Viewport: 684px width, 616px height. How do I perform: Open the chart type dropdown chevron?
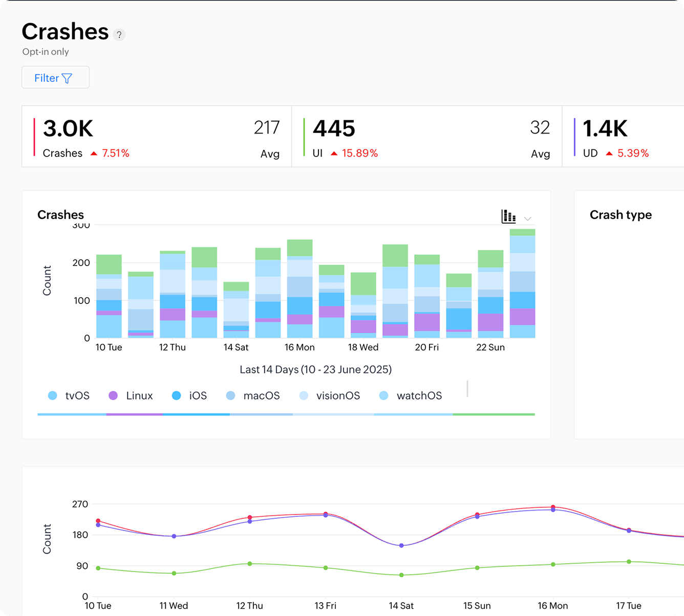click(528, 218)
